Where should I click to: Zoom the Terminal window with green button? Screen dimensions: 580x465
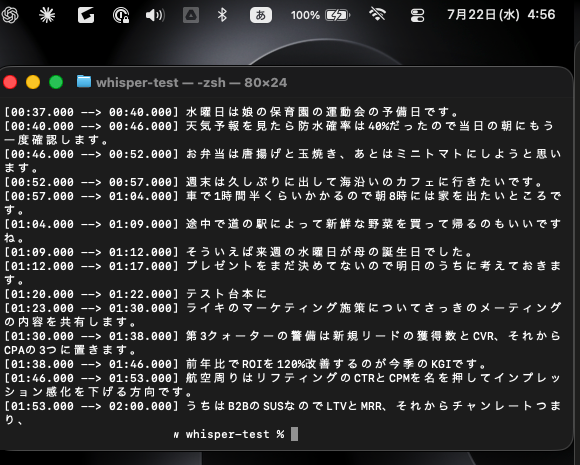point(56,82)
